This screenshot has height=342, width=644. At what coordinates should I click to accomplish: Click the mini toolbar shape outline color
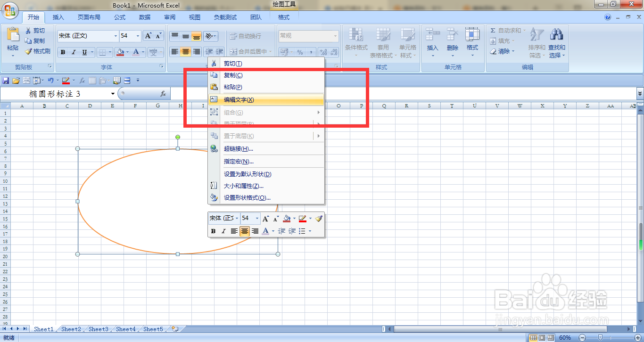pos(303,219)
